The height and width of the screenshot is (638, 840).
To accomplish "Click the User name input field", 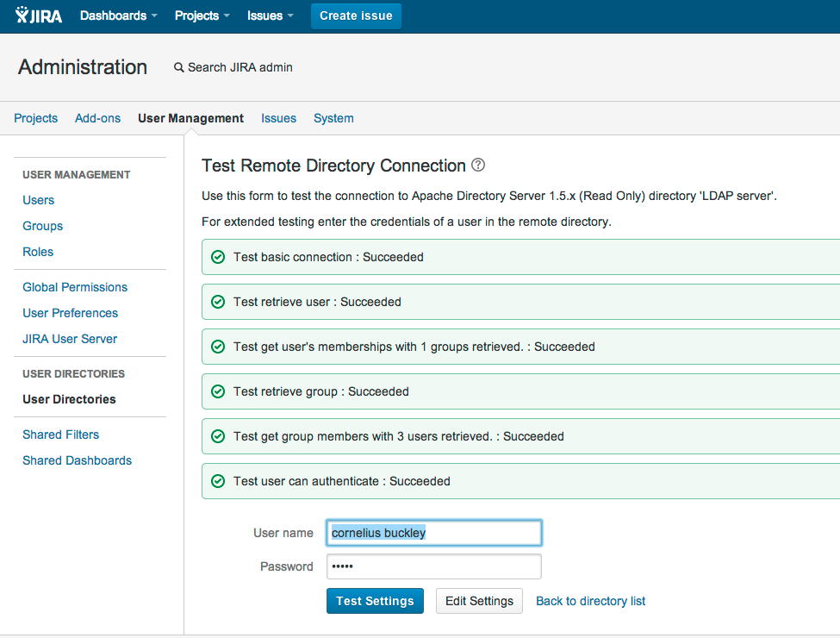I will [434, 533].
